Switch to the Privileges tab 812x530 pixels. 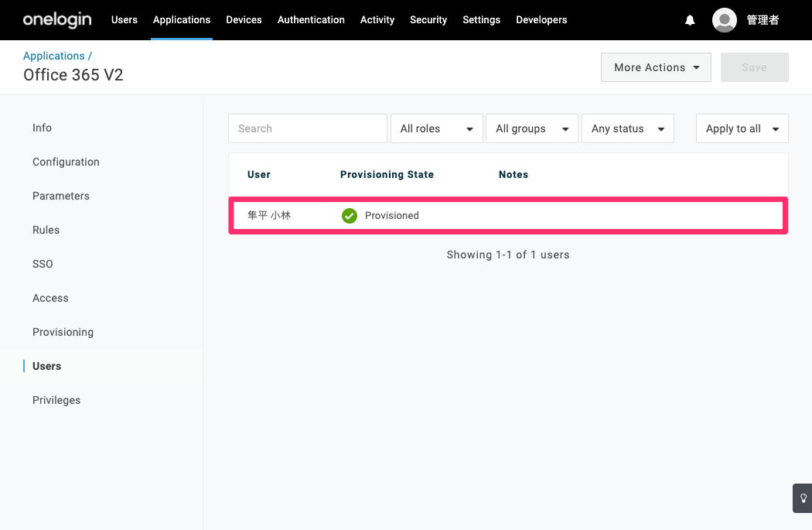click(x=56, y=401)
